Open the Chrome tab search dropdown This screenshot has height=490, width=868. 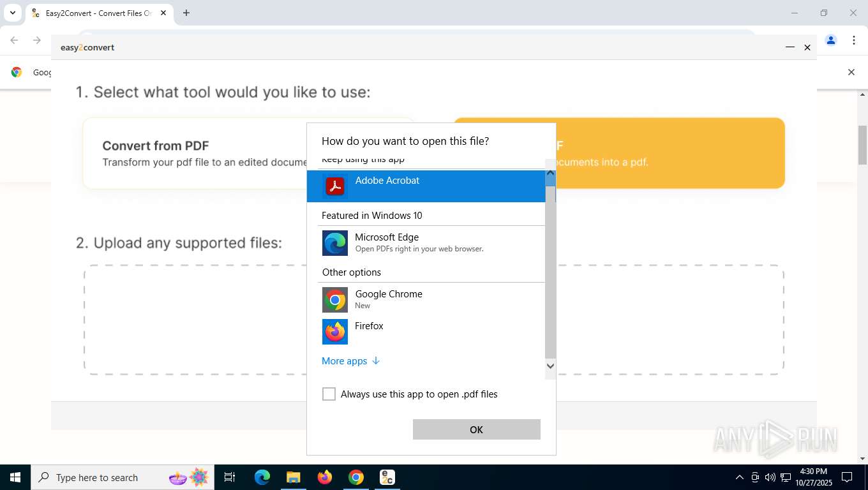point(12,13)
